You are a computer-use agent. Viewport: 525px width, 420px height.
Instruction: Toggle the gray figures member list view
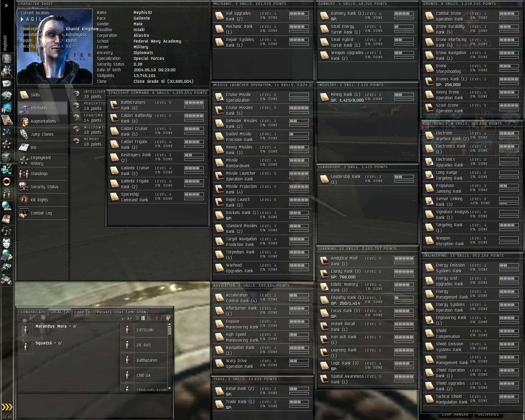pyautogui.click(x=162, y=318)
